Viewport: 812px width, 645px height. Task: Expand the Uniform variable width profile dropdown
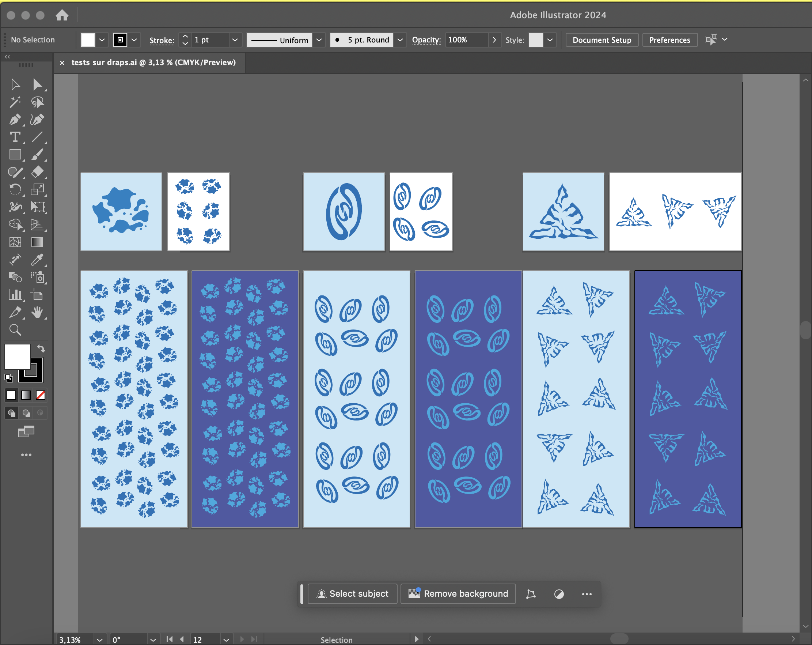pos(319,40)
